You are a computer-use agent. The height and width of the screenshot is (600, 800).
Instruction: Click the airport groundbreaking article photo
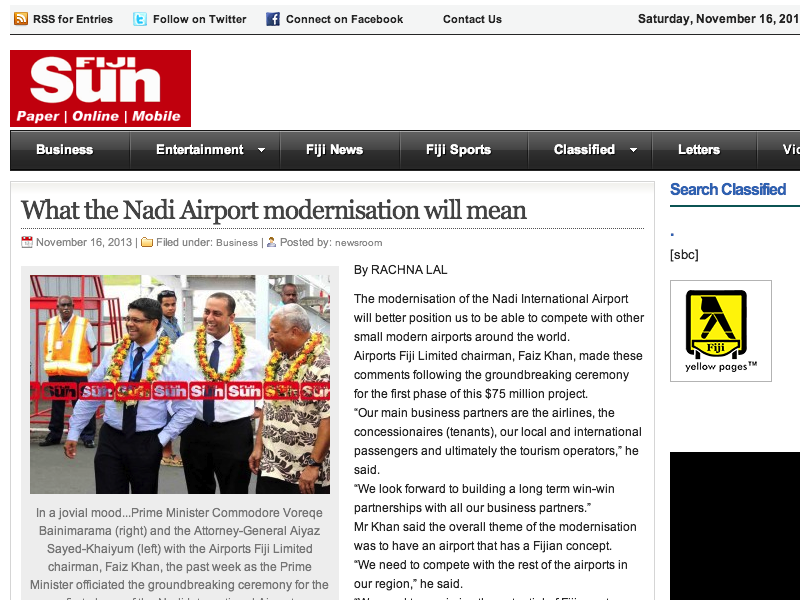(180, 384)
